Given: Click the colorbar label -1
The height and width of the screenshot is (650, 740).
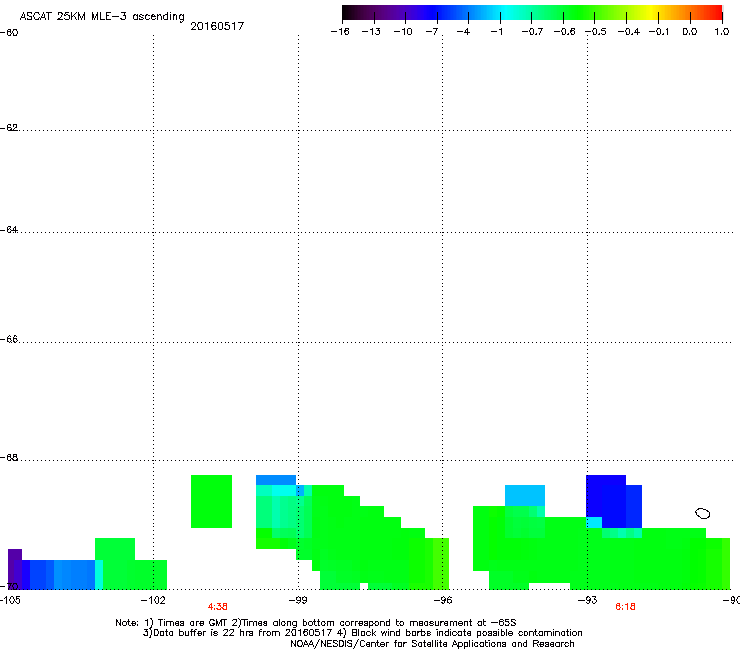Looking at the screenshot, I should [496, 32].
